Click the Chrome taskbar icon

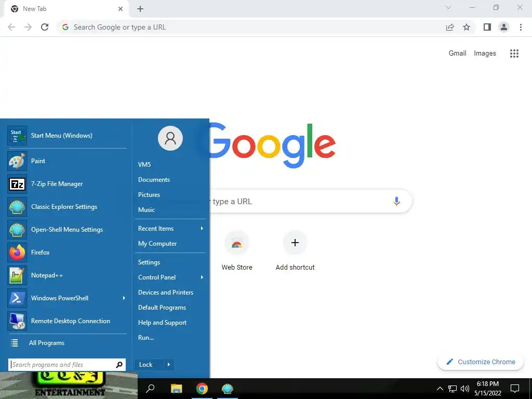tap(202, 389)
